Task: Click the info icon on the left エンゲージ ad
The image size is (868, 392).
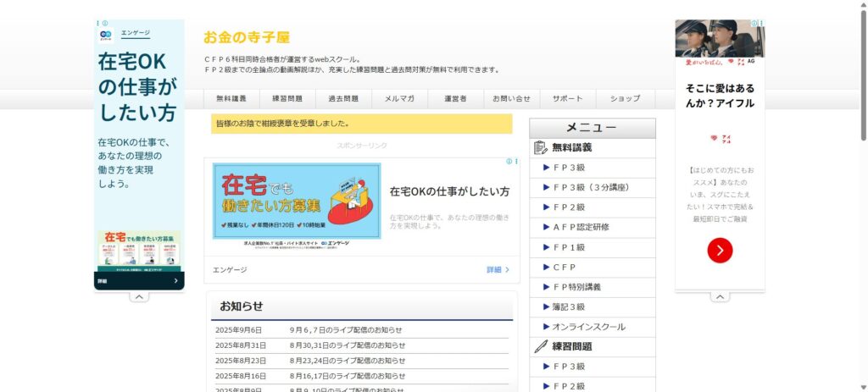Action: pos(104,23)
